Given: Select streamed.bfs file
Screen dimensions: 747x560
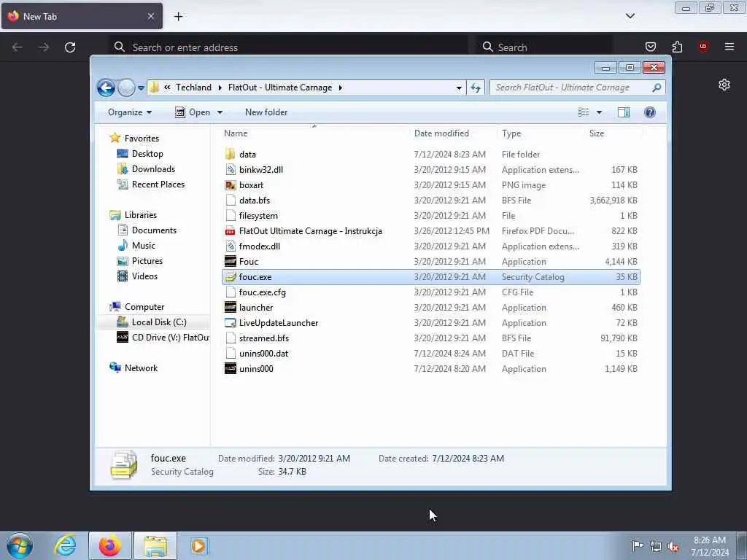Looking at the screenshot, I should click(x=264, y=338).
